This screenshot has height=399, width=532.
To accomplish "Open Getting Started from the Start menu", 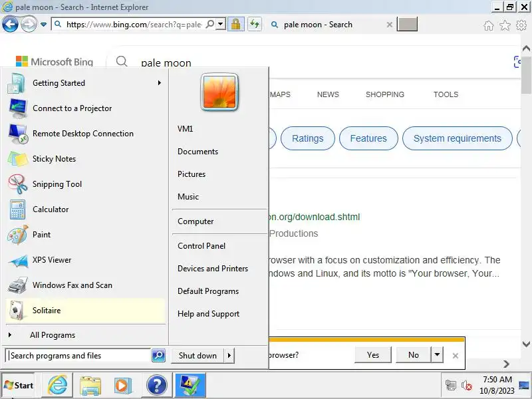I will (x=85, y=83).
